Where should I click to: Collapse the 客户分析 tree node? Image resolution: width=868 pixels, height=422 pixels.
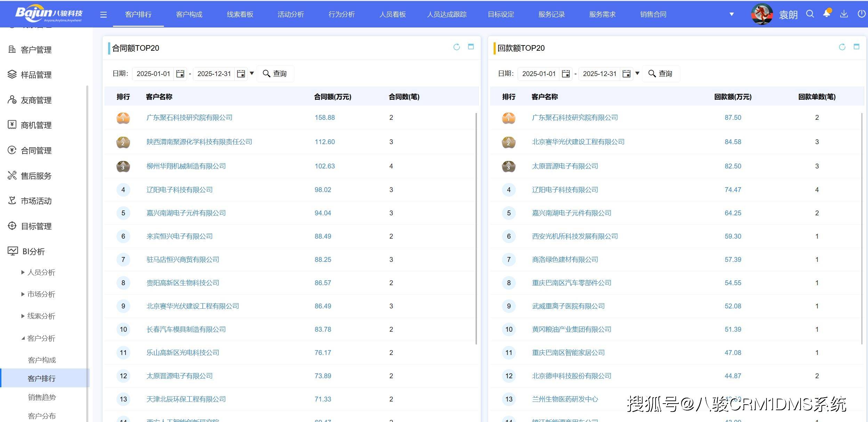point(23,338)
